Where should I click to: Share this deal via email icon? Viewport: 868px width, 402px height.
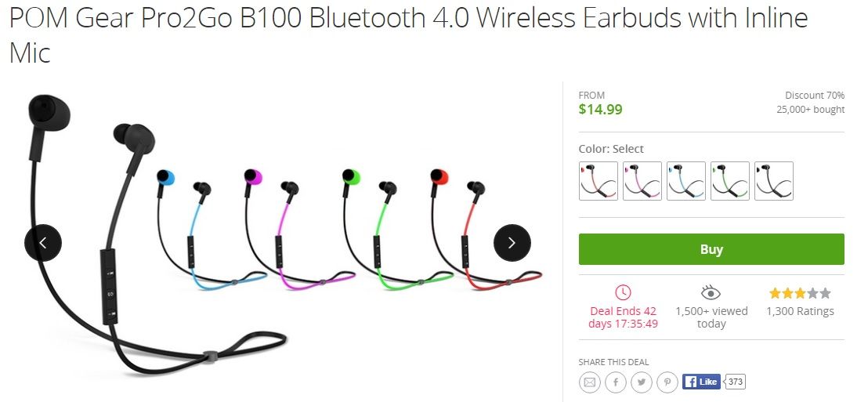pyautogui.click(x=589, y=382)
